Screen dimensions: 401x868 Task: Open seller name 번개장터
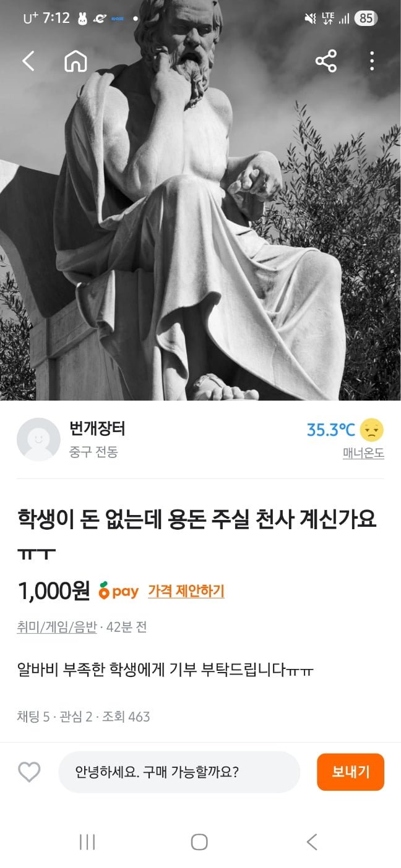[98, 428]
